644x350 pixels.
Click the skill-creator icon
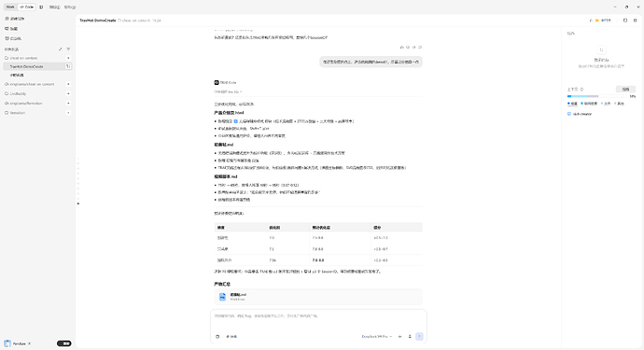click(x=569, y=114)
